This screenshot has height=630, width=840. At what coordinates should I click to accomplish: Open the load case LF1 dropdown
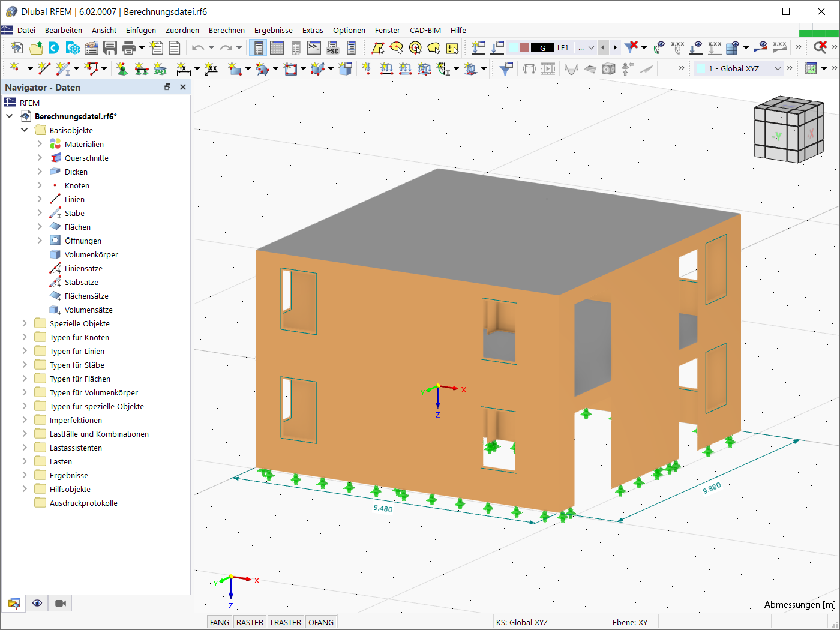point(591,47)
